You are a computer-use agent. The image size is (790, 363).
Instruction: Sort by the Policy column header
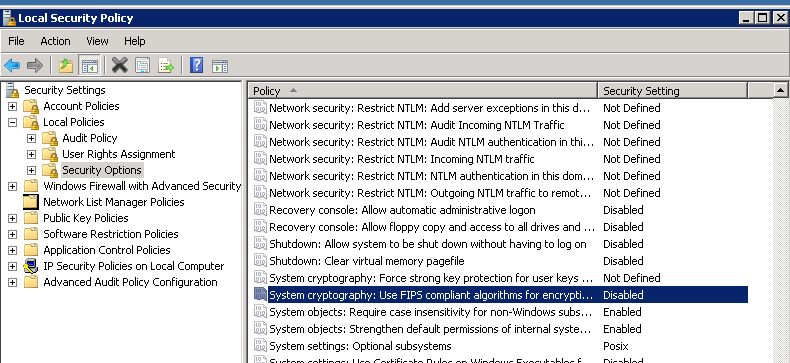[x=423, y=91]
